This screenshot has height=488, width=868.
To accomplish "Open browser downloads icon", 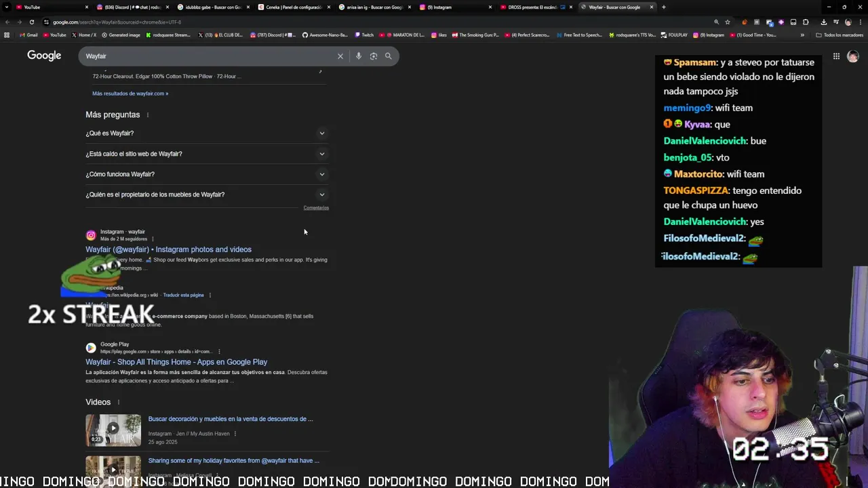I will click(823, 22).
